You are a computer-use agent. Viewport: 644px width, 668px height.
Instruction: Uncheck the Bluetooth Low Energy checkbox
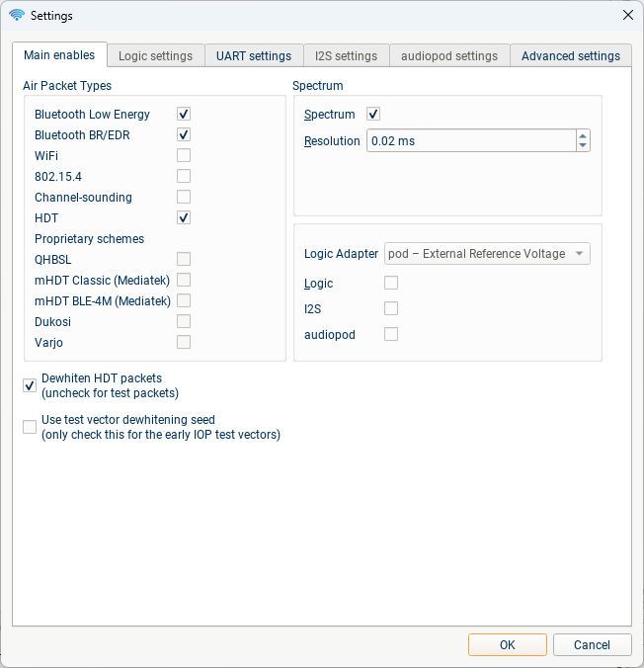(x=184, y=115)
